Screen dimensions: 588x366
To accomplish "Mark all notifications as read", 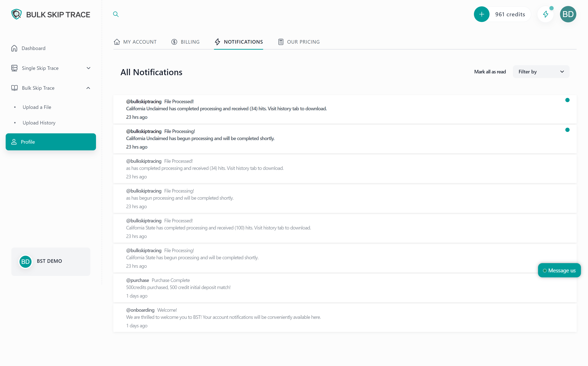I will coord(490,72).
